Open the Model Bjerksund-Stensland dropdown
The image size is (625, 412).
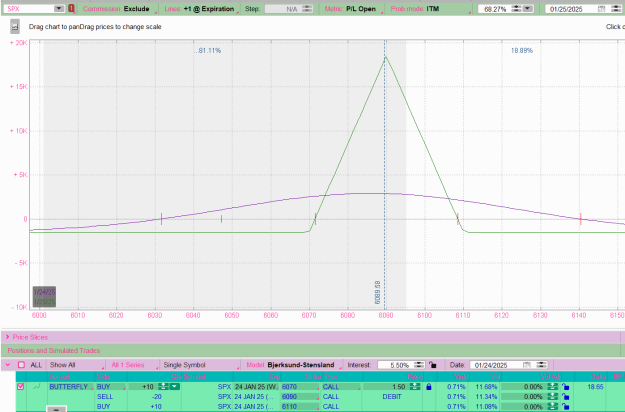click(293, 365)
